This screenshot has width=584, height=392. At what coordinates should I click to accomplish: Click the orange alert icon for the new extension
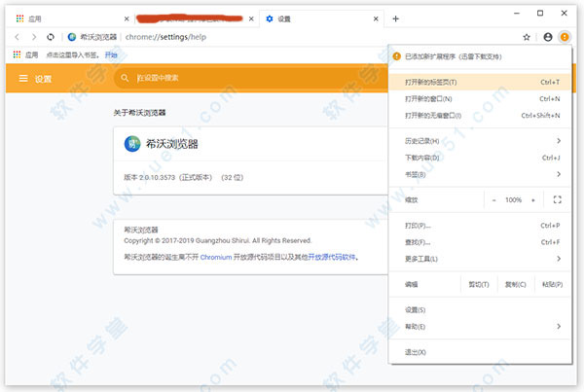[397, 56]
